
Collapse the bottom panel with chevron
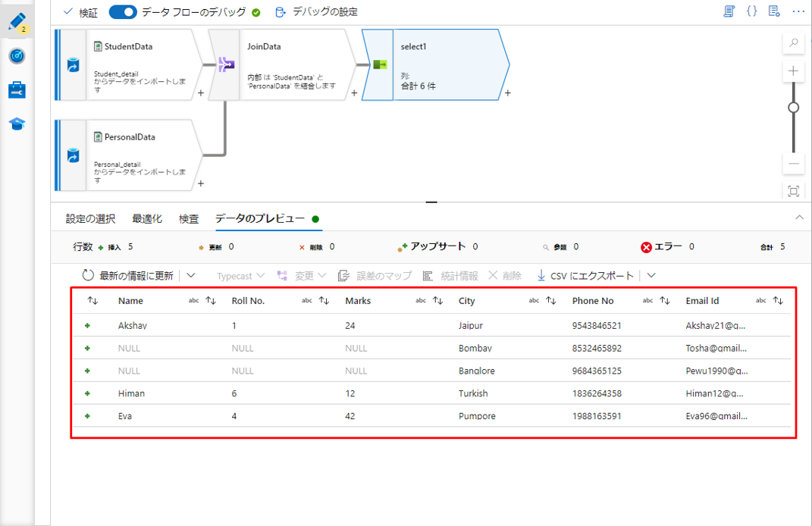(799, 218)
